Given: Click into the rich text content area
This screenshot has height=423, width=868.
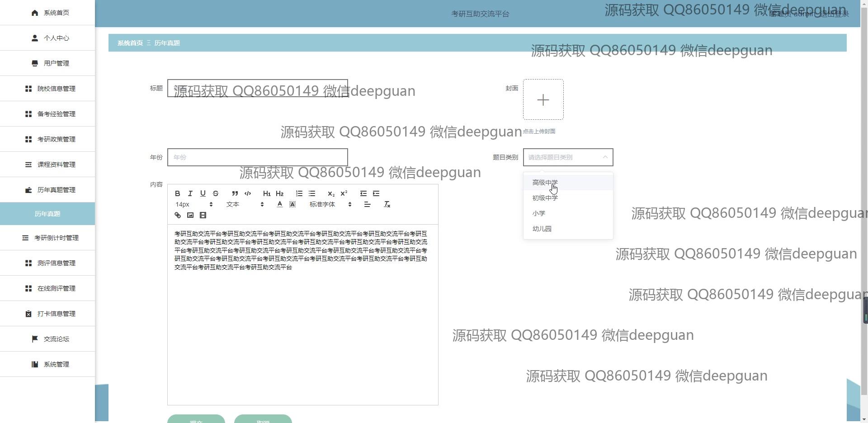Looking at the screenshot, I should [303, 315].
